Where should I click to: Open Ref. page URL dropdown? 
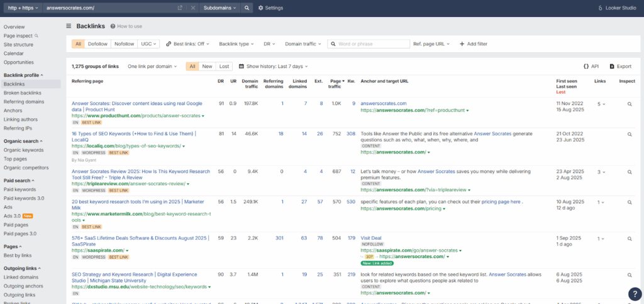431,44
